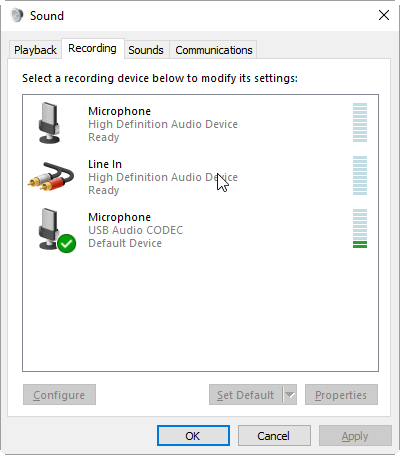Select the Recording tab
Image resolution: width=400 pixels, height=455 pixels.
point(92,49)
